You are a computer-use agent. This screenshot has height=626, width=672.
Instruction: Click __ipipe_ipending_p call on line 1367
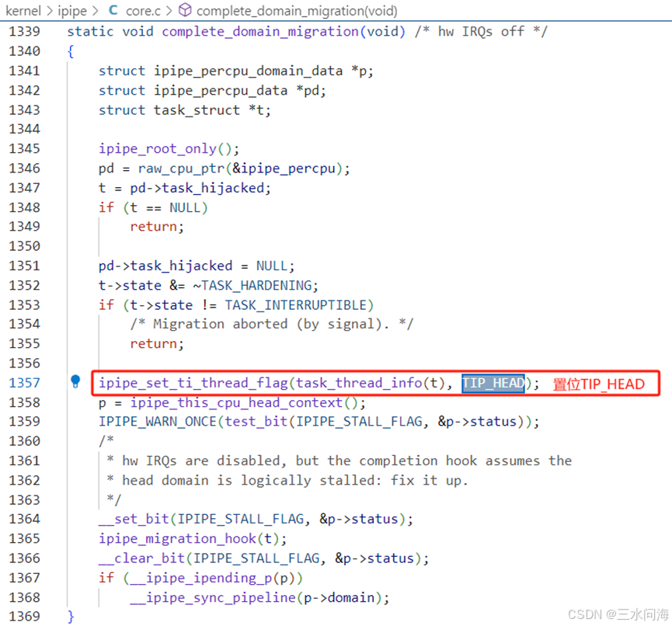(x=201, y=579)
